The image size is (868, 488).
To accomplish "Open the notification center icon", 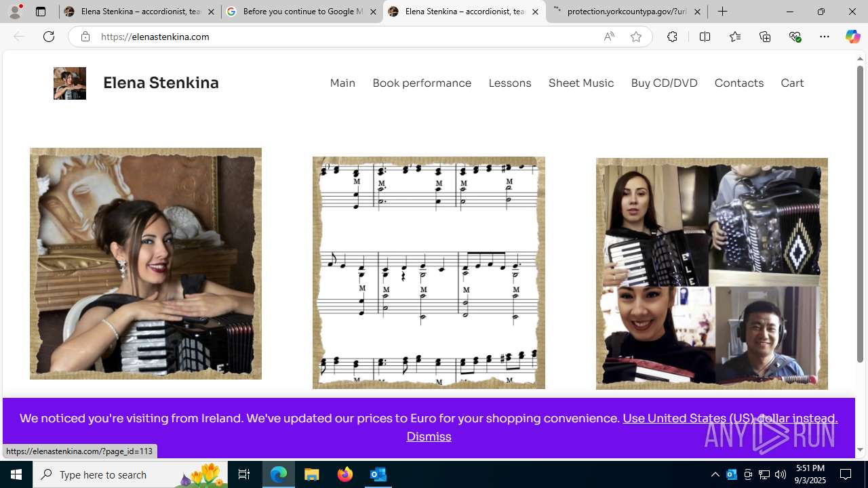I will tap(846, 474).
